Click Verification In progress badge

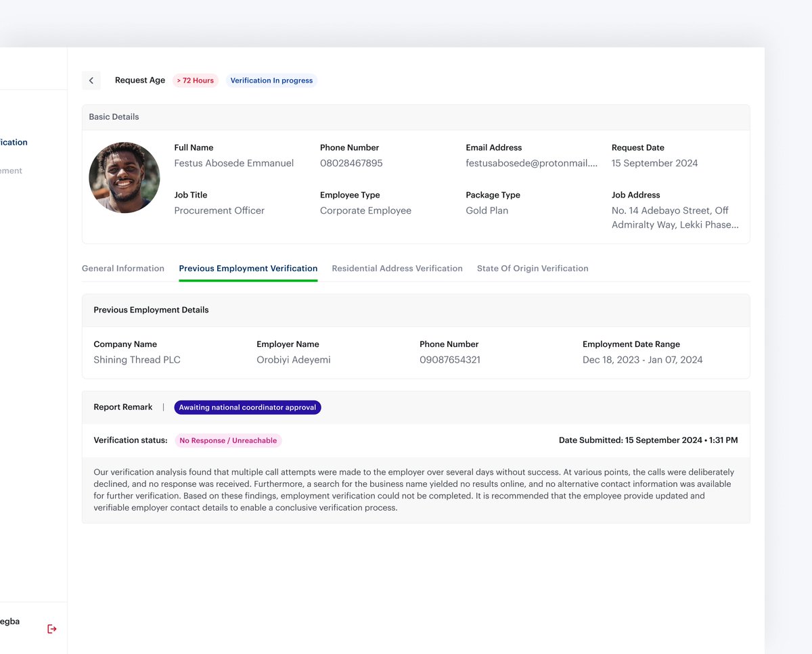271,80
